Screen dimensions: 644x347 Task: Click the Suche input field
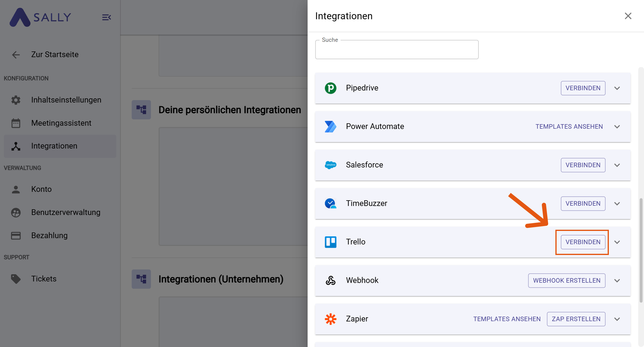(x=397, y=50)
